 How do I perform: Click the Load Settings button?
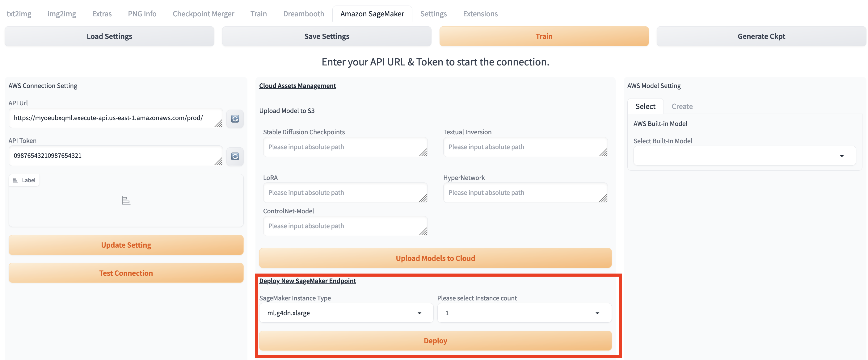pos(109,36)
